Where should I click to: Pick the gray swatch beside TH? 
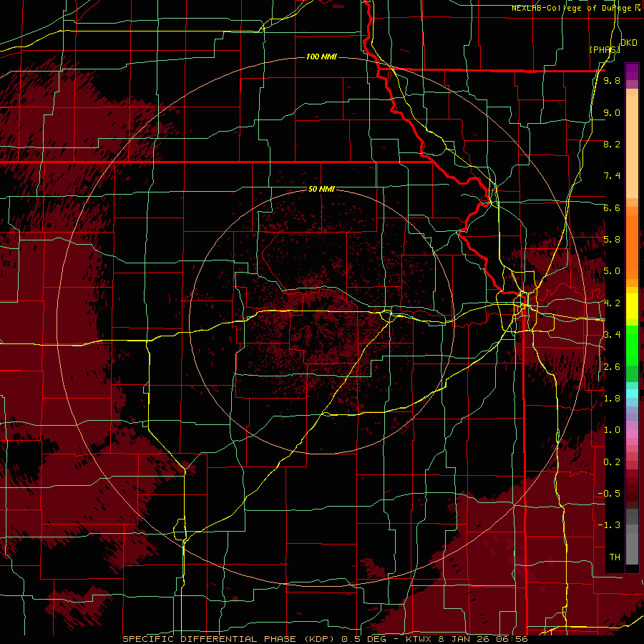tap(632, 548)
